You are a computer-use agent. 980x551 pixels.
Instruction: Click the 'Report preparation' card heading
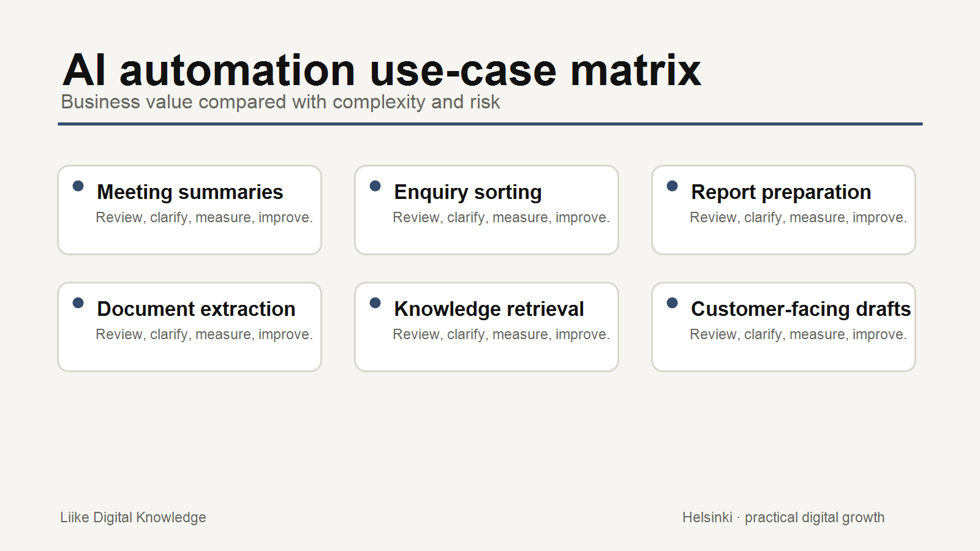[x=781, y=192]
